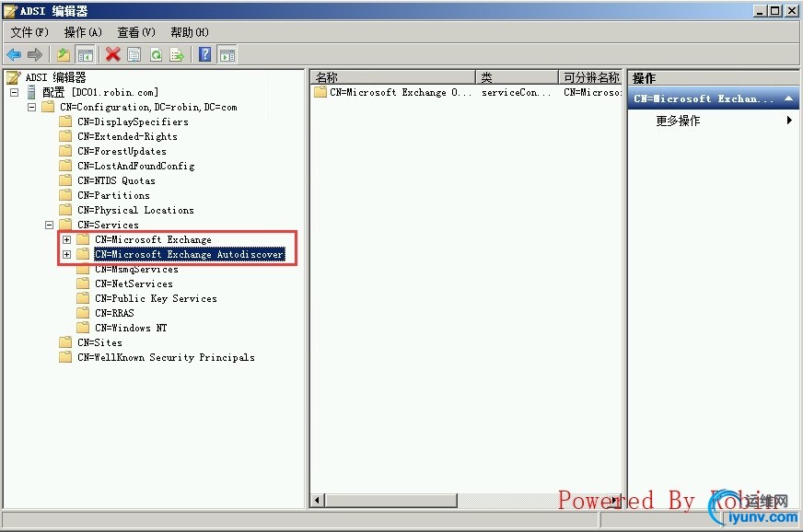The image size is (803, 532).
Task: Click folder icon of CN=Extended-Rights
Action: click(65, 136)
